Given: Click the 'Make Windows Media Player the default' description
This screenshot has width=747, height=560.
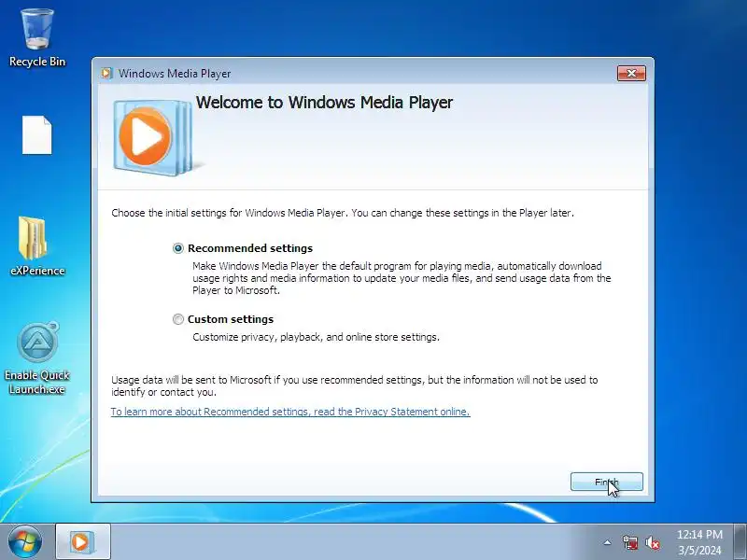Looking at the screenshot, I should click(x=402, y=278).
